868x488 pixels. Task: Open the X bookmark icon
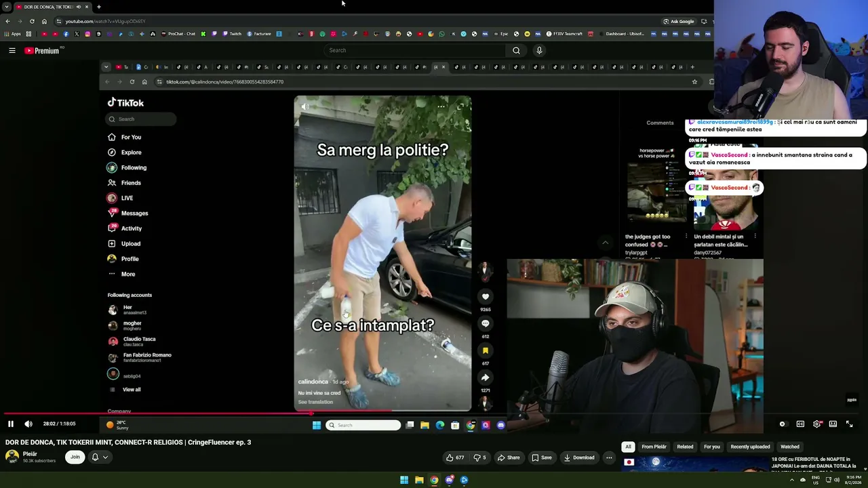77,34
